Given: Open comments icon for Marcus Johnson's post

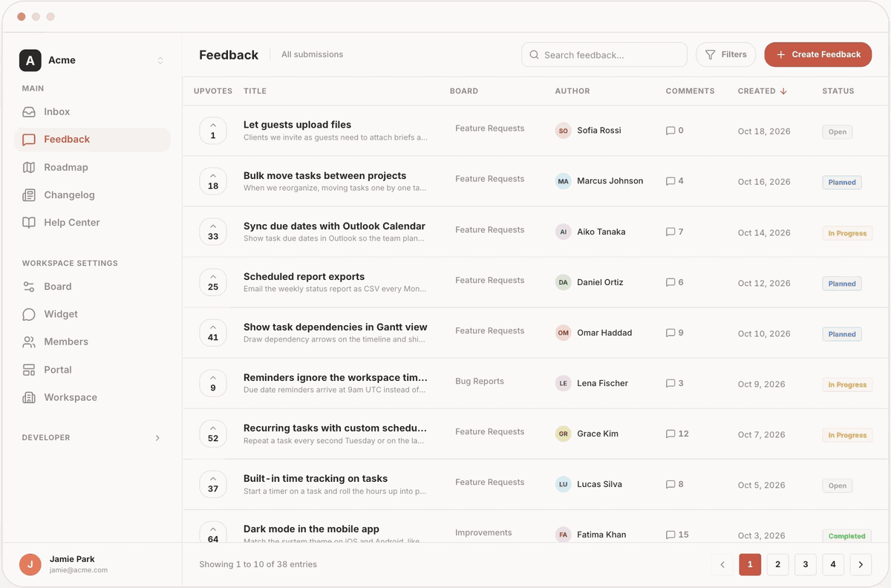Looking at the screenshot, I should pos(670,181).
